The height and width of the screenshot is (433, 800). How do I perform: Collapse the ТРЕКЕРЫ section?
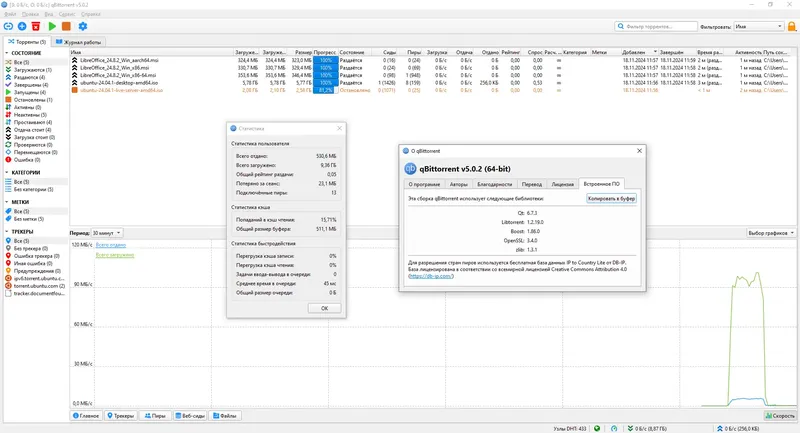click(x=7, y=232)
